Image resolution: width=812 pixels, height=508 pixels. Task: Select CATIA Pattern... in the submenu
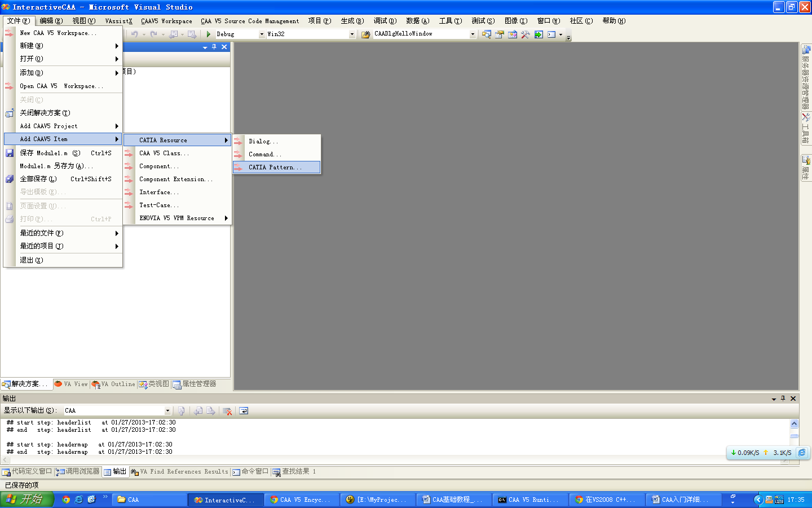[276, 168]
